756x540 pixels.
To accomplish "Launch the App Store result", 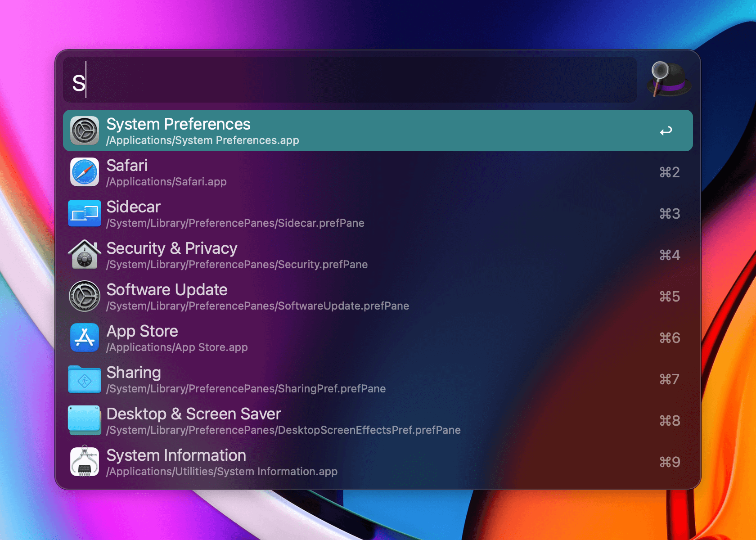I will pos(270,337).
